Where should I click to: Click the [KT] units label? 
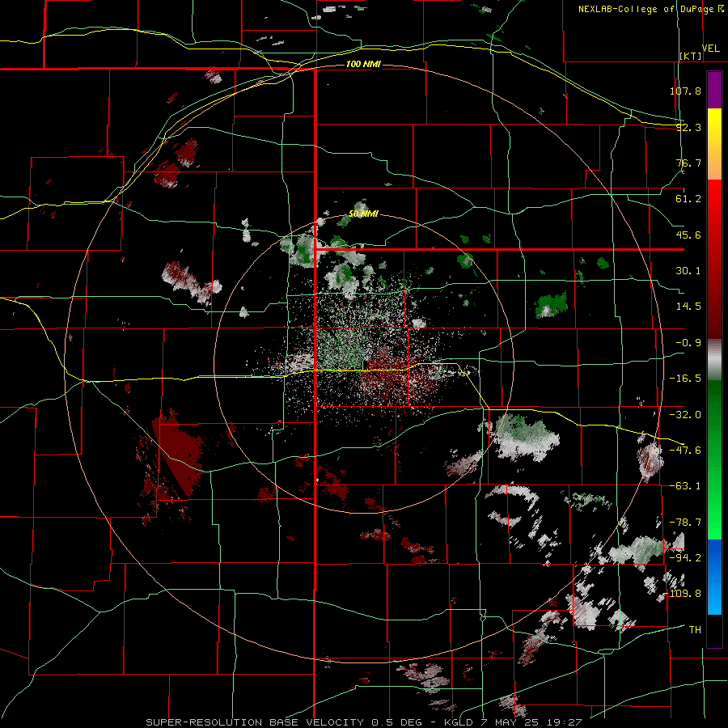click(691, 56)
